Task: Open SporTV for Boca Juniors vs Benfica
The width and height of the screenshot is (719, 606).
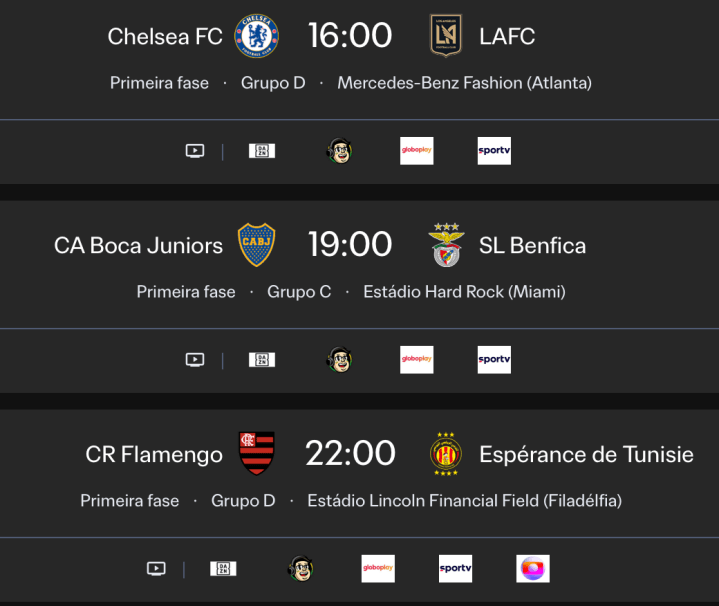Action: point(494,360)
